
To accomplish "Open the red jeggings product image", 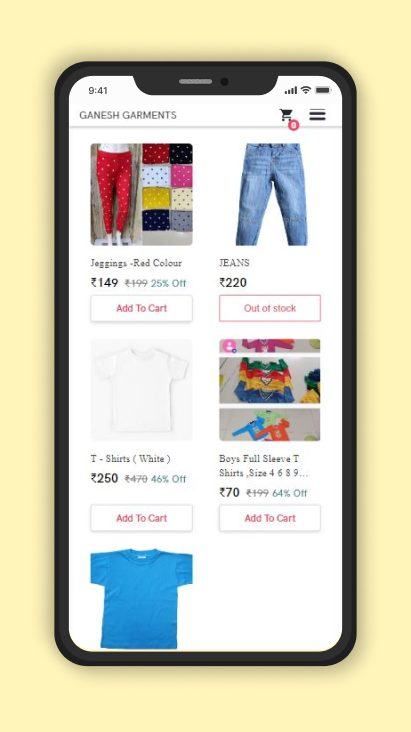I will tap(142, 194).
